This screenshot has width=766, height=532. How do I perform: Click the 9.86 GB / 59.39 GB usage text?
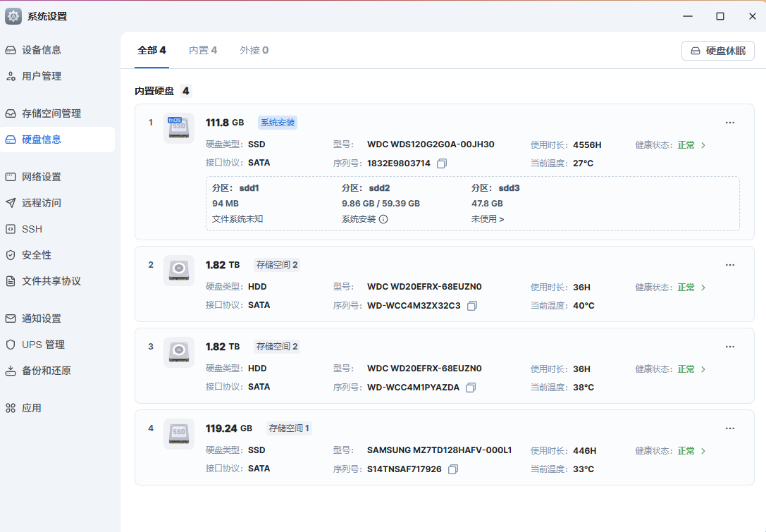[381, 203]
